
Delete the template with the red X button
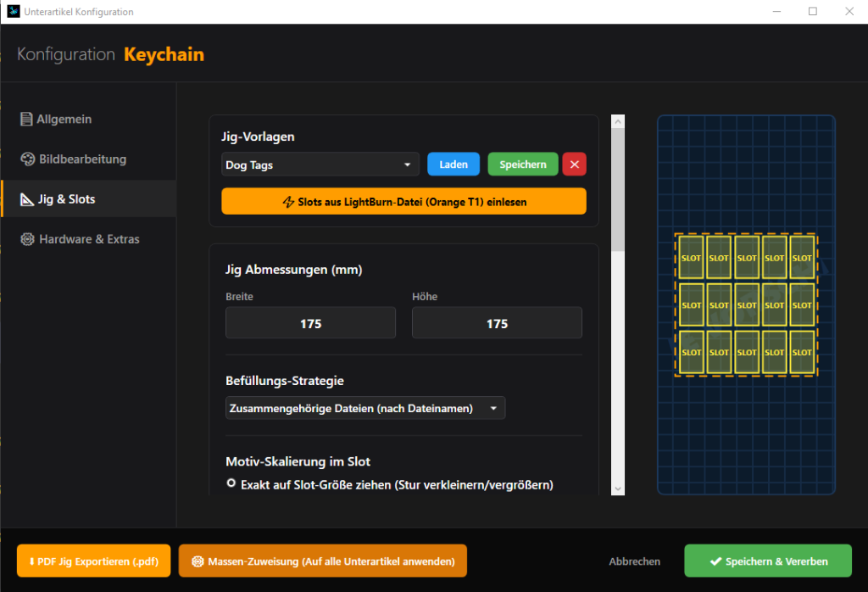575,165
